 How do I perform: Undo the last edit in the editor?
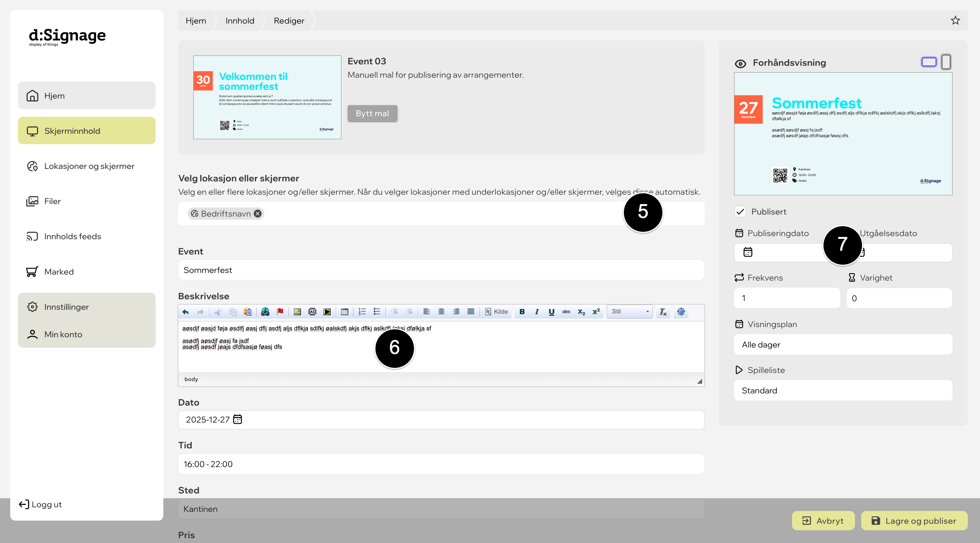pos(186,312)
